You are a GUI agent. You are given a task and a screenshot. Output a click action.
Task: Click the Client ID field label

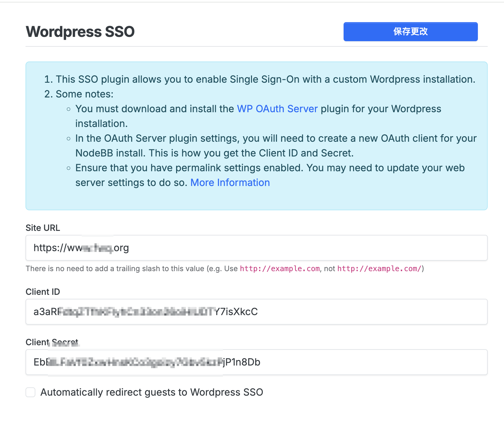click(43, 292)
